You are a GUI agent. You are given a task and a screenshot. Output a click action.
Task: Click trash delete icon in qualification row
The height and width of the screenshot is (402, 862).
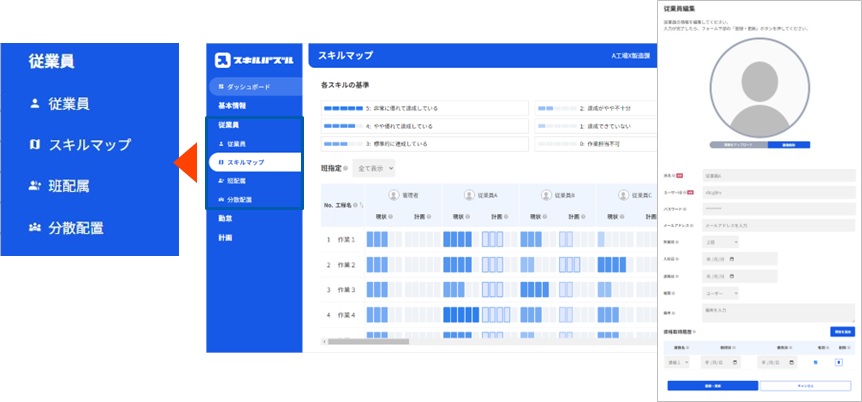(839, 362)
